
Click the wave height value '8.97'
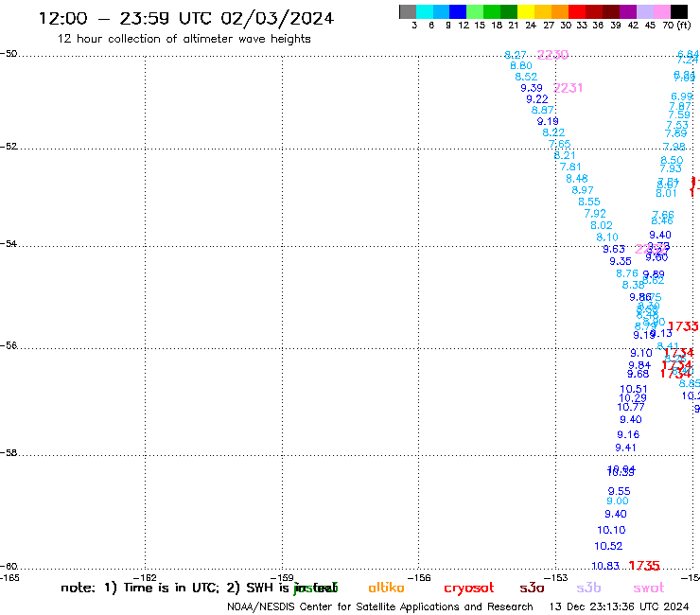pos(583,190)
